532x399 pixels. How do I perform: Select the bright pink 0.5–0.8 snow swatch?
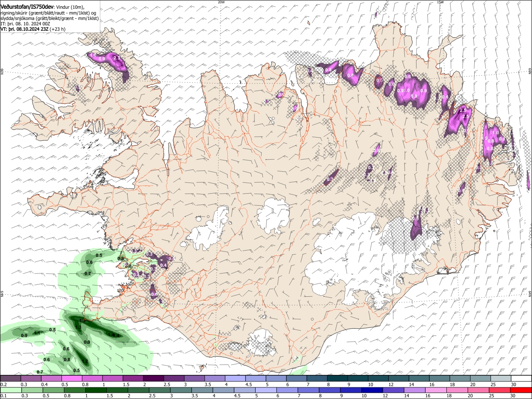pos(71,379)
